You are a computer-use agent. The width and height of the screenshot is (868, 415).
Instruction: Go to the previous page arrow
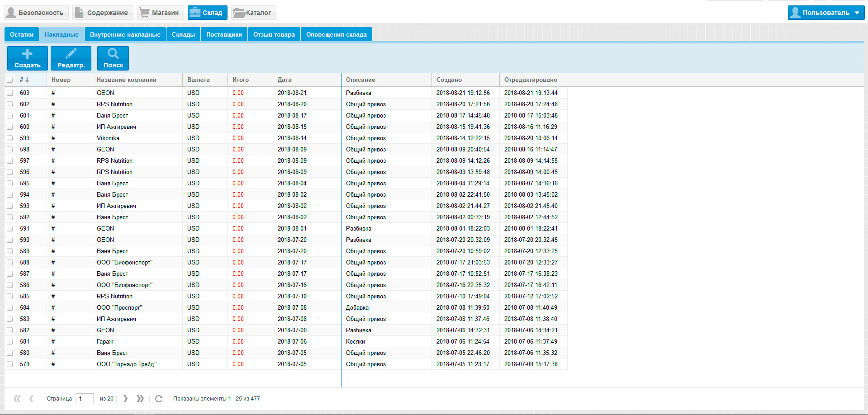[31, 399]
